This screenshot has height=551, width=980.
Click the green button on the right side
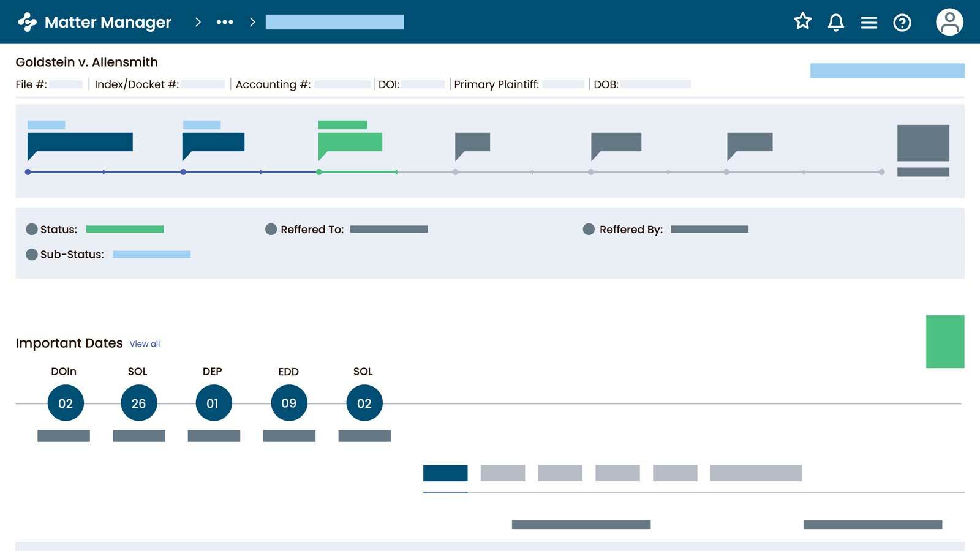(946, 342)
